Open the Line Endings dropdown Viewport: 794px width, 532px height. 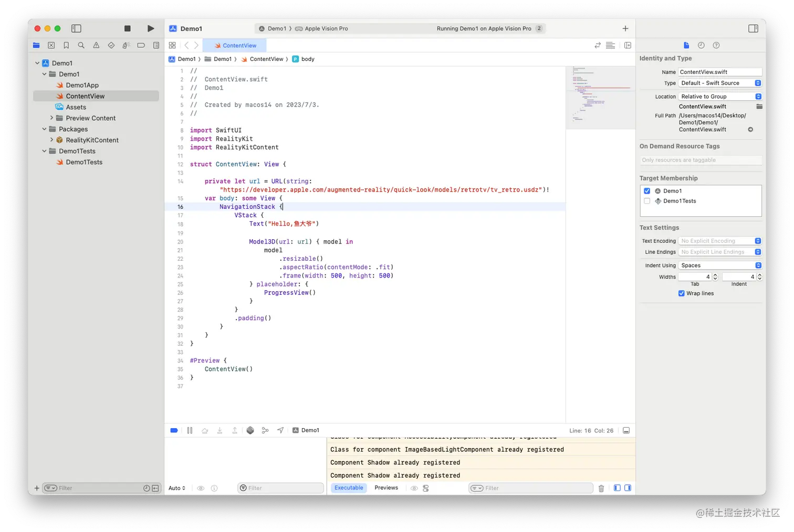719,252
